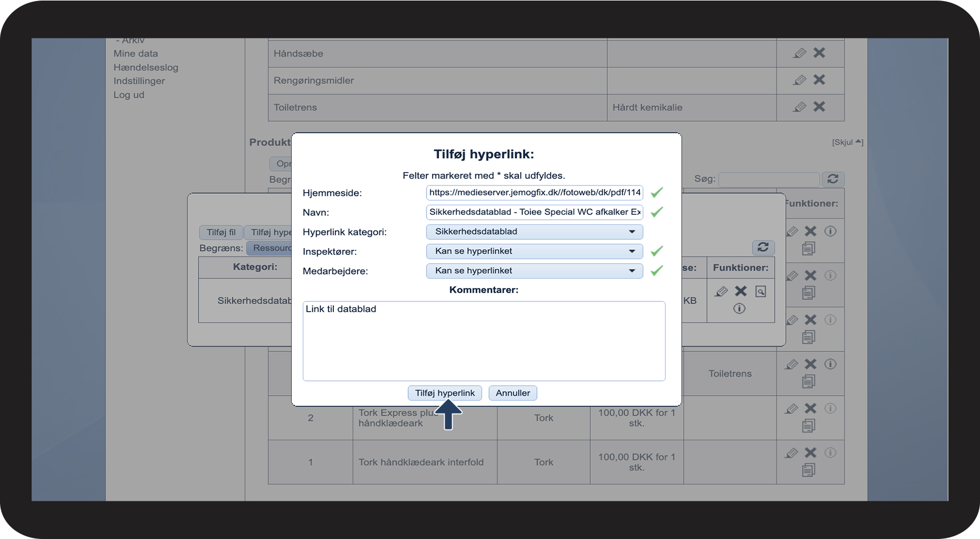980x539 pixels.
Task: Open Hændelseslog in the sidebar menu
Action: tap(146, 67)
